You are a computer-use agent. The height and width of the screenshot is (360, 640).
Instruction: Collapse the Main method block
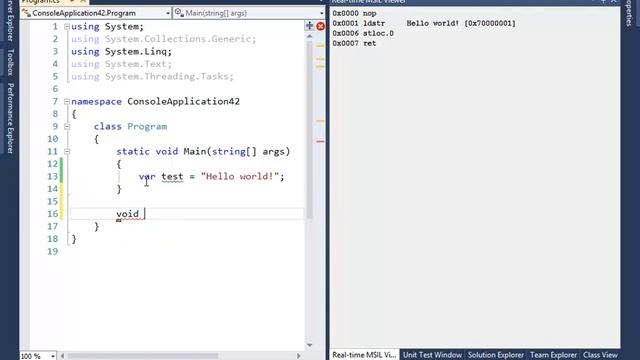click(x=67, y=151)
